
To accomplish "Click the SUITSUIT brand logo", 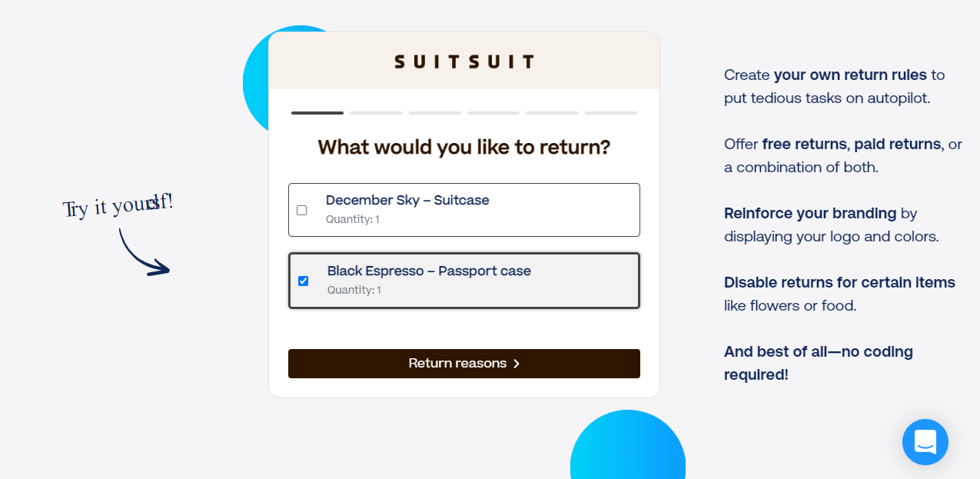I will (x=464, y=62).
